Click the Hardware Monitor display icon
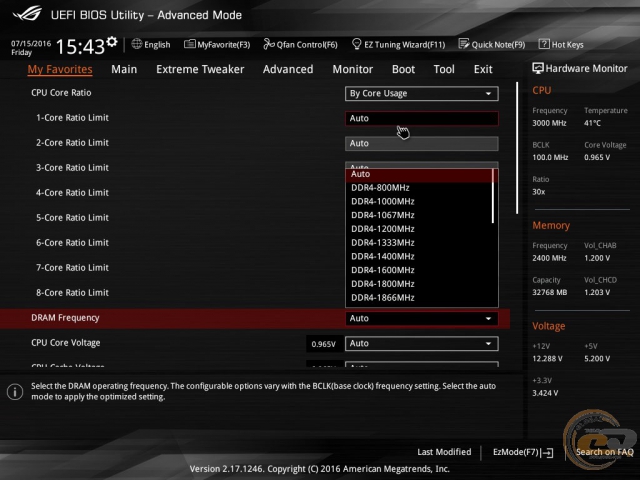The width and height of the screenshot is (640, 480). click(538, 68)
